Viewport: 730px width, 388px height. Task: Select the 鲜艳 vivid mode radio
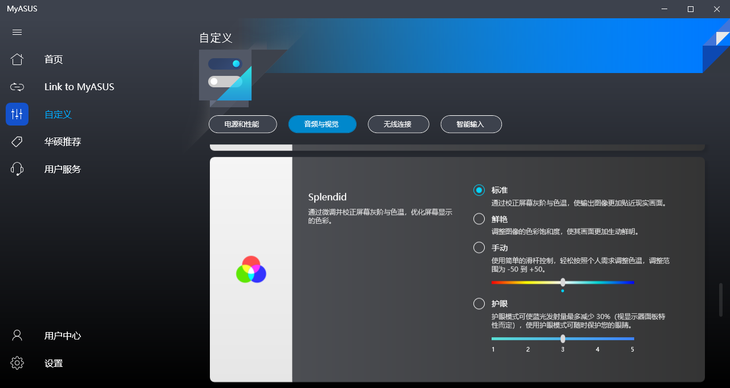tap(479, 219)
